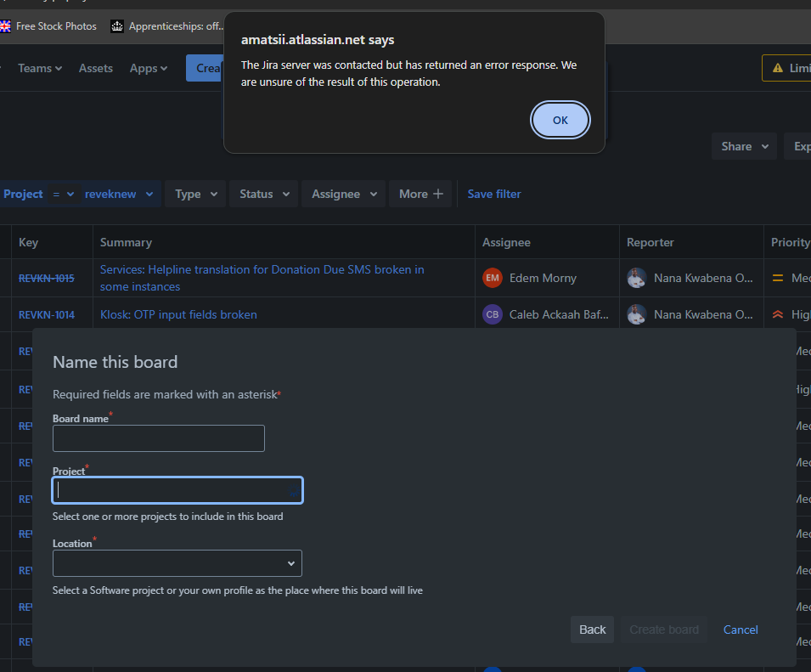Open the Location dropdown

177,563
